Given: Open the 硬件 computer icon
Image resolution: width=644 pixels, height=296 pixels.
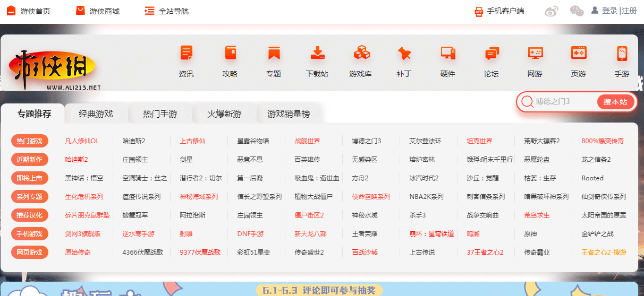Looking at the screenshot, I should pyautogui.click(x=448, y=53).
